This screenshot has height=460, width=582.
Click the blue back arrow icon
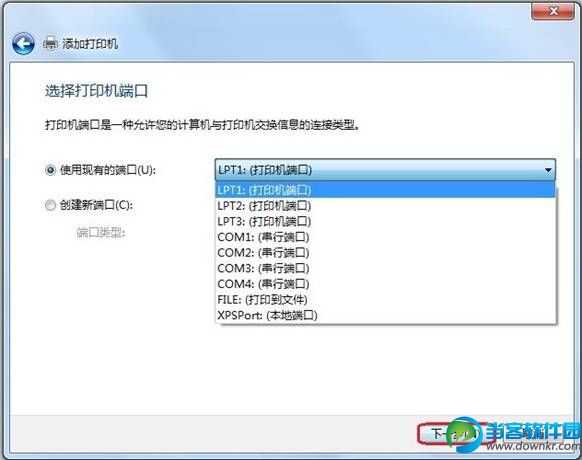23,43
